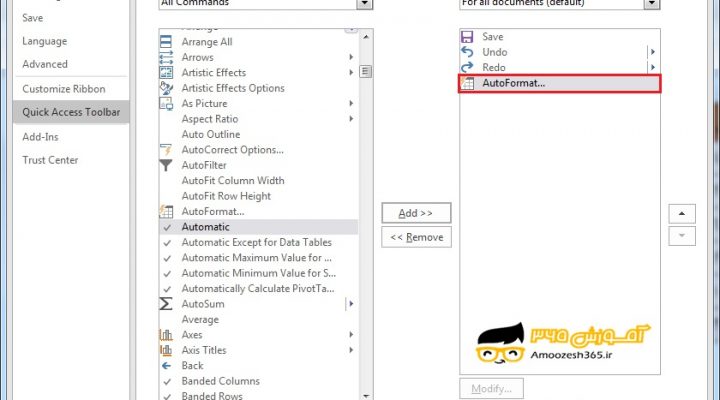
Task: Select the Back arrow icon
Action: pos(166,366)
